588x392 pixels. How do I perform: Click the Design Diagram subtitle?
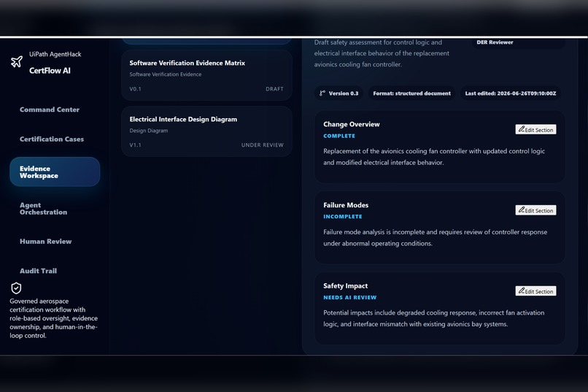pos(149,131)
